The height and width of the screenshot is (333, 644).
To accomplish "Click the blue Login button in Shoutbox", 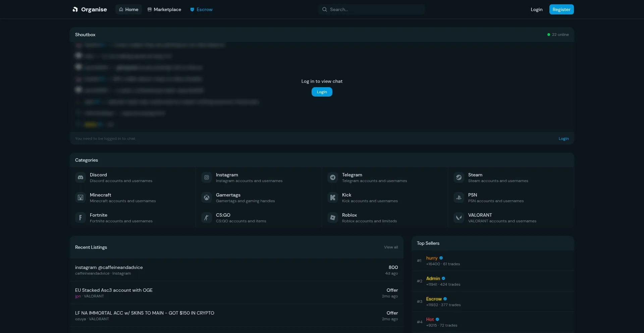I will [322, 92].
